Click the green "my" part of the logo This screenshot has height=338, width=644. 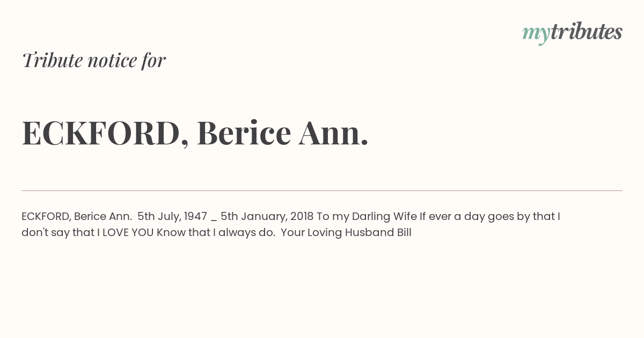click(x=536, y=34)
